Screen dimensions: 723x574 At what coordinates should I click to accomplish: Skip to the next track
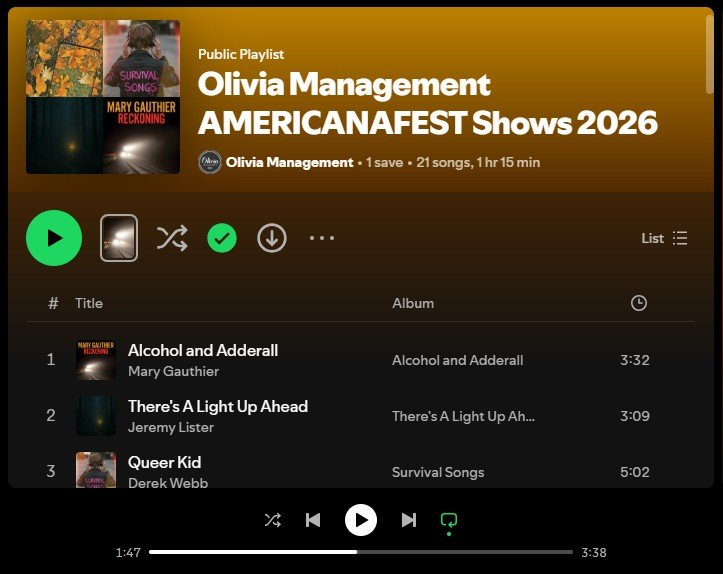coord(409,520)
